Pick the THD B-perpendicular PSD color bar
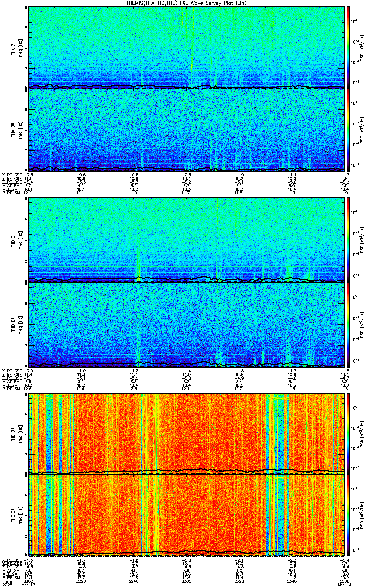368x588 pixels. pos(348,240)
